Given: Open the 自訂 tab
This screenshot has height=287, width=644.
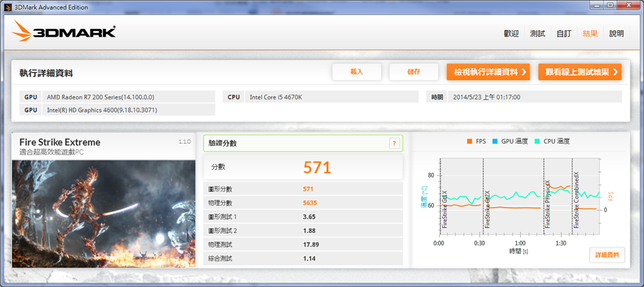Looking at the screenshot, I should (563, 34).
